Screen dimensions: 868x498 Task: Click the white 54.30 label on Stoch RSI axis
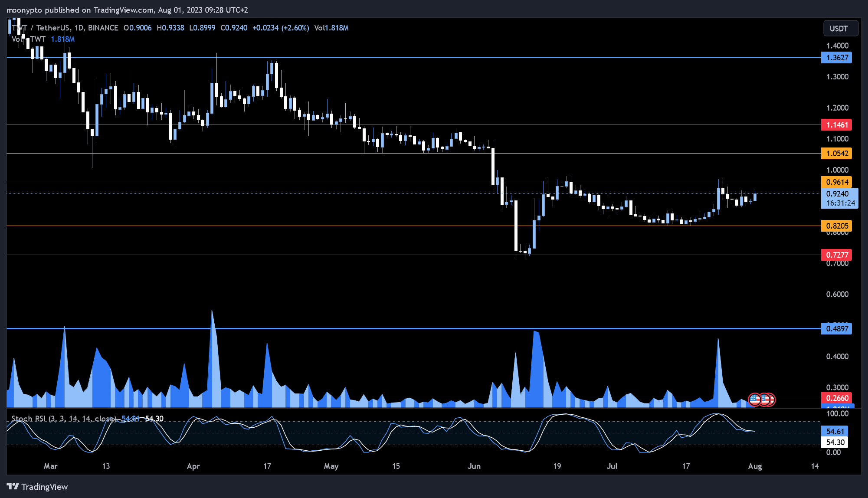tap(835, 442)
